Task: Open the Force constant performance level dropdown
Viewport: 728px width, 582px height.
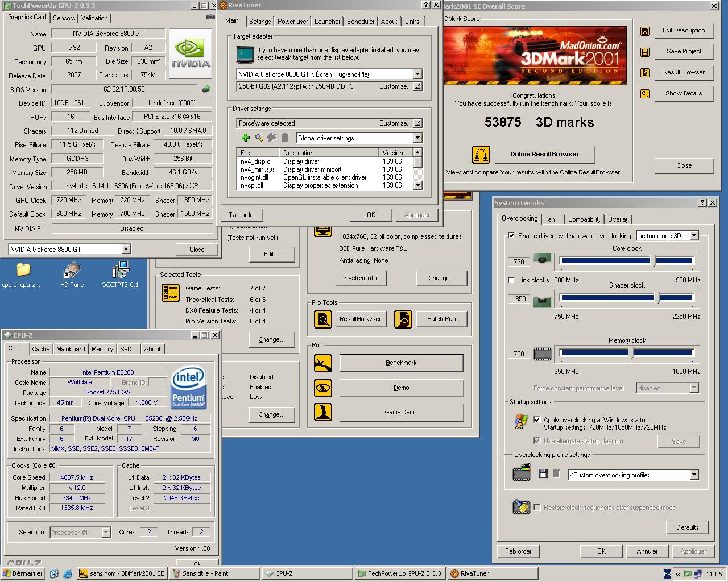Action: point(694,388)
